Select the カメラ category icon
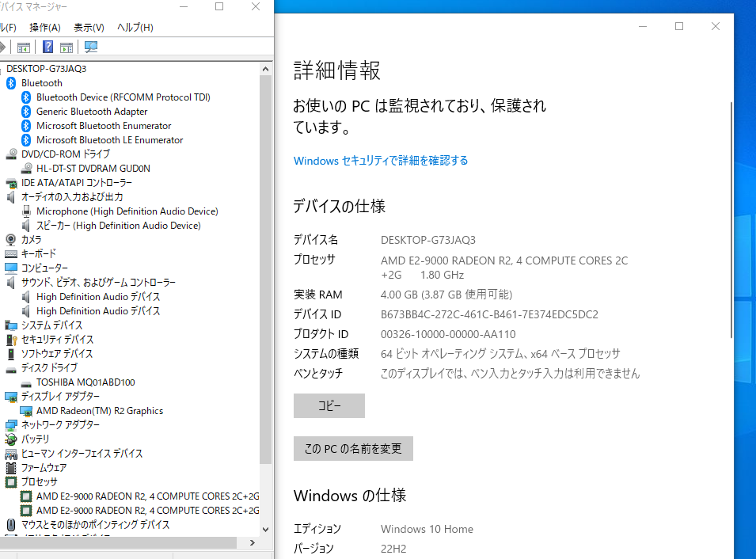Image resolution: width=756 pixels, height=559 pixels. (x=10, y=240)
